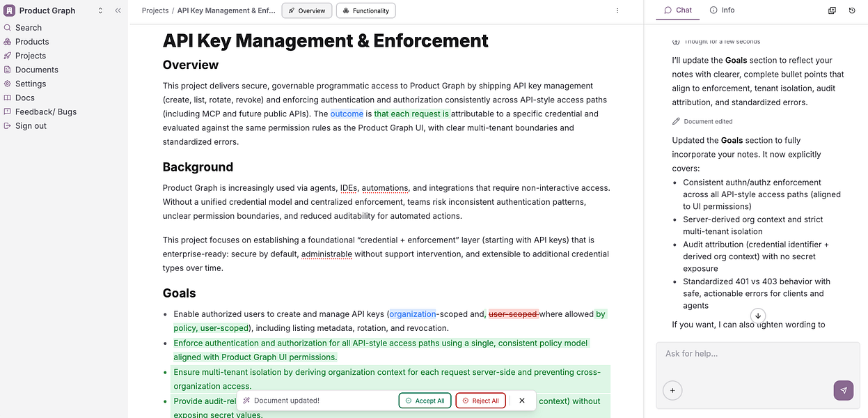Click the Sign out arrow icon

click(8, 126)
